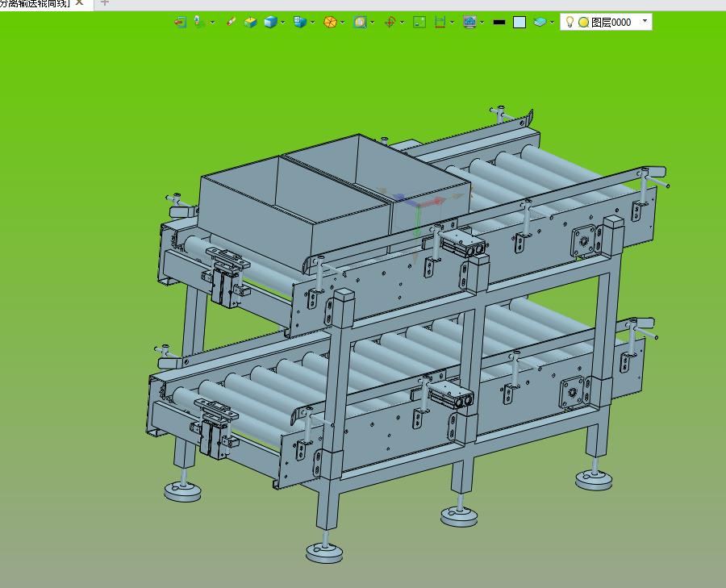Open the 图层0000 layer combo box
This screenshot has height=588, width=726.
pos(606,22)
